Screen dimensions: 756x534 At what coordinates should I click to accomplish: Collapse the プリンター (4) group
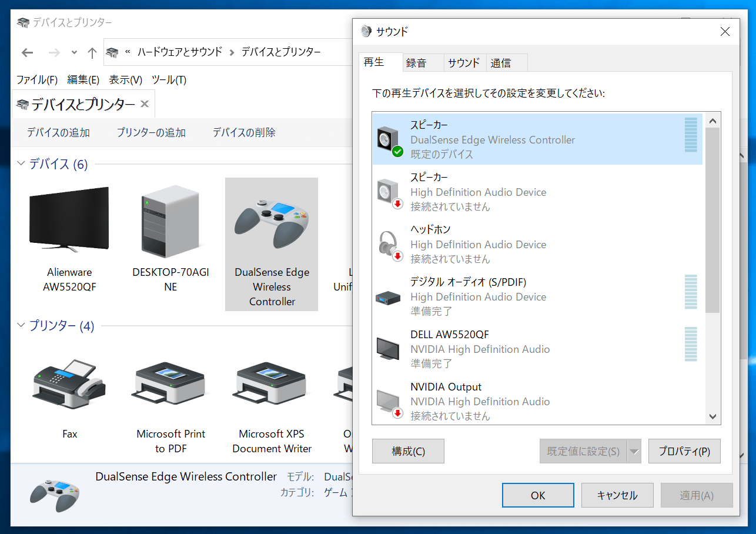tap(21, 325)
